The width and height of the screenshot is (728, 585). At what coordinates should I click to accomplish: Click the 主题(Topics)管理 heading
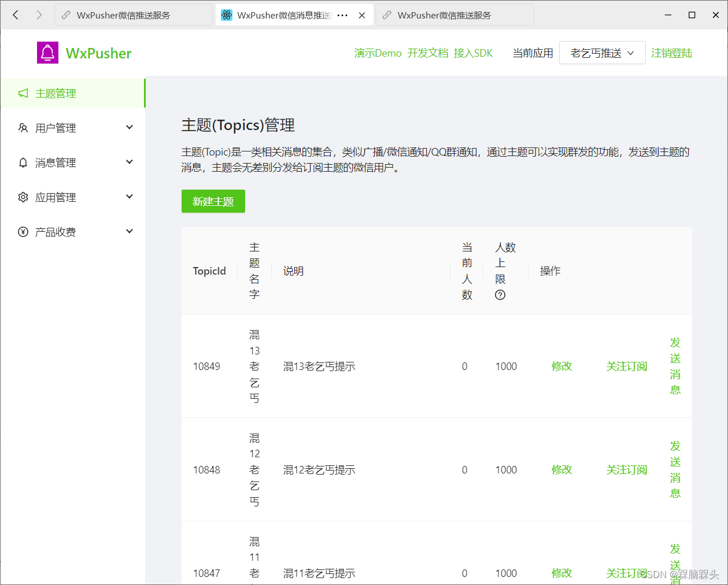tap(238, 125)
